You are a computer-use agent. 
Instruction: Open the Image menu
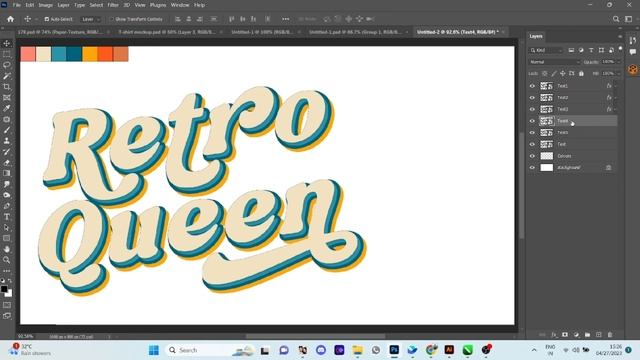(x=46, y=5)
